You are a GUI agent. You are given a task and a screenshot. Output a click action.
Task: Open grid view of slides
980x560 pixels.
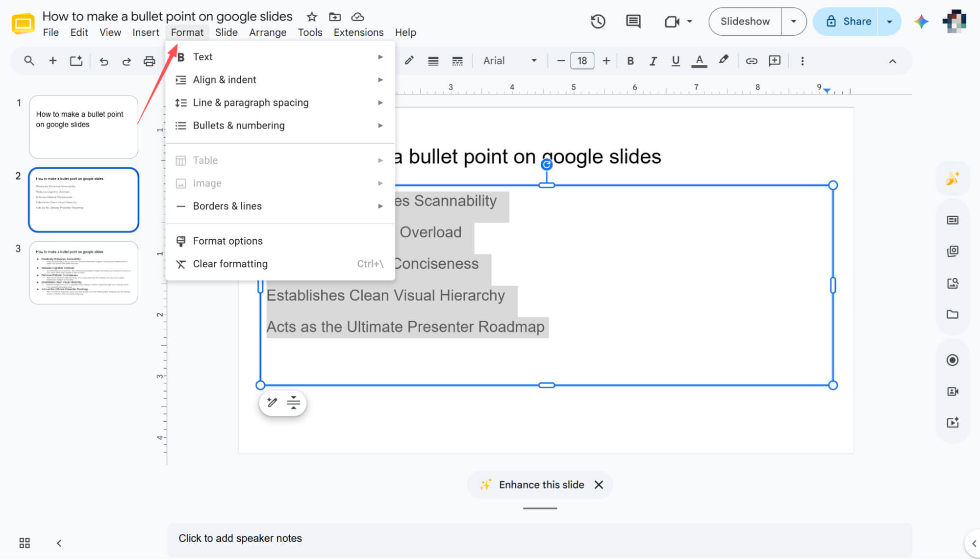click(25, 543)
